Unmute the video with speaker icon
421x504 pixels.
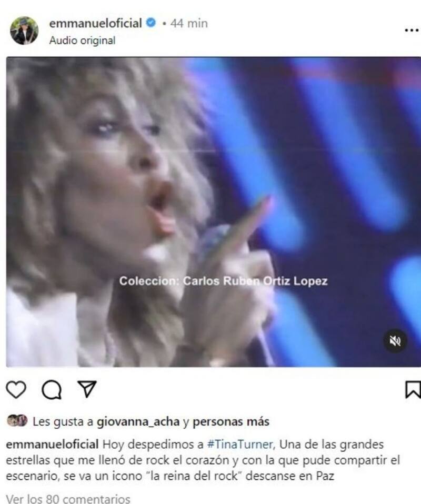coord(395,341)
